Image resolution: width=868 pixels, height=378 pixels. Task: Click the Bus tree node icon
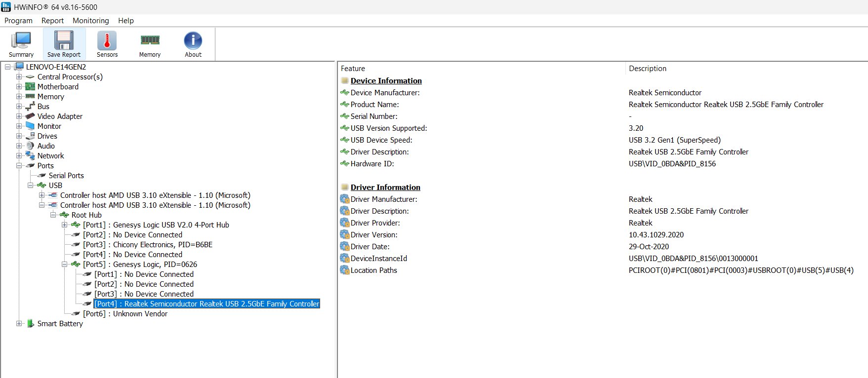pos(30,106)
